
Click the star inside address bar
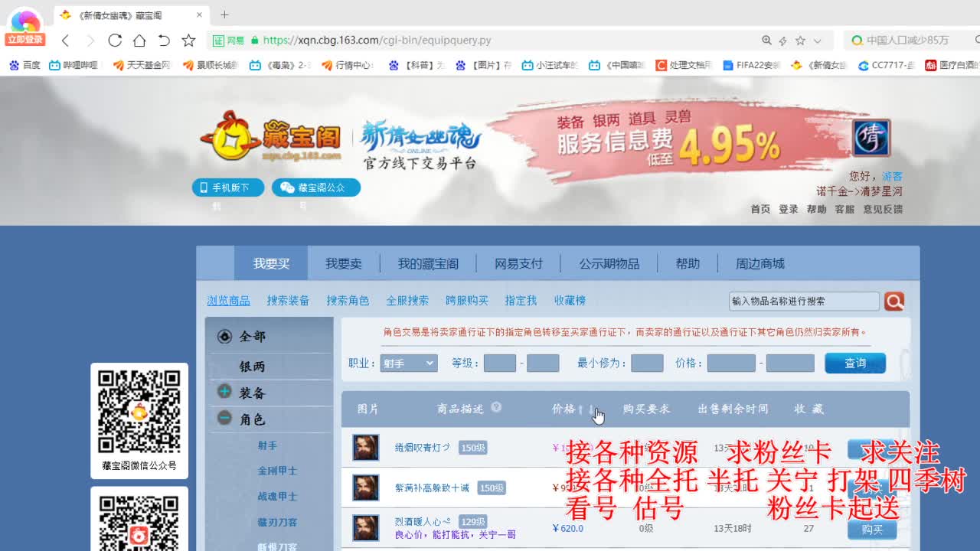coord(800,41)
